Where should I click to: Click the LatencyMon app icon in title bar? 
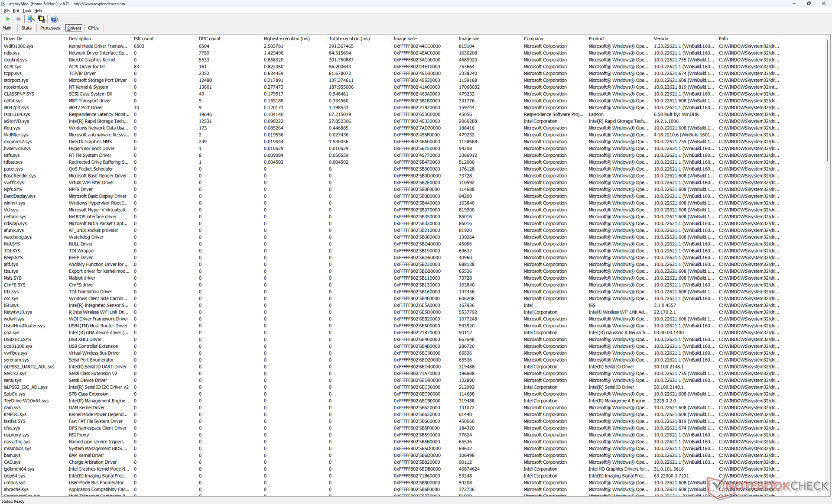coord(3,3)
